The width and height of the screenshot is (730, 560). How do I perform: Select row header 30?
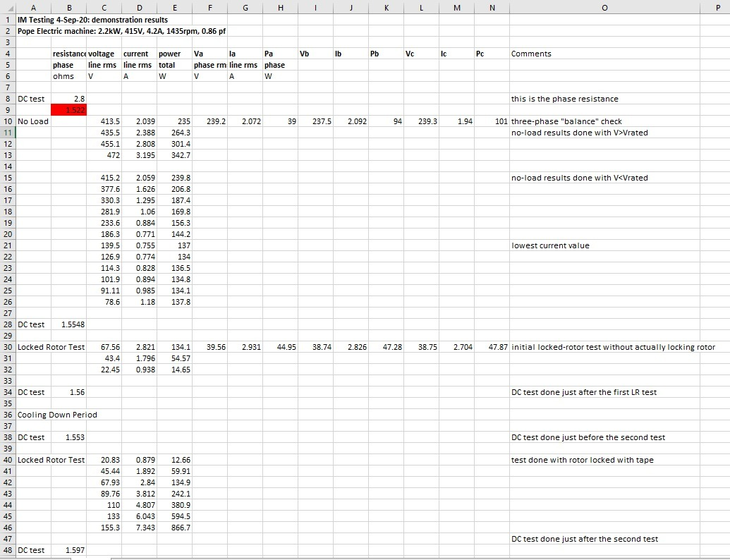[x=8, y=347]
